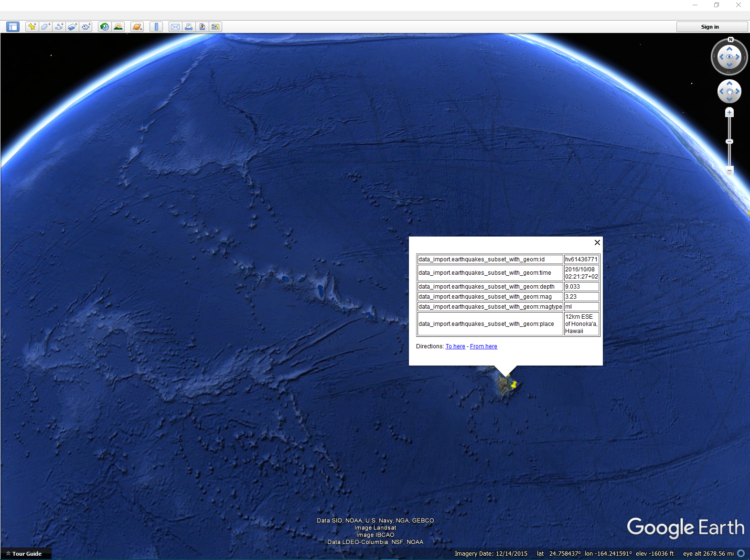Click the elevation readout -16036 ft
The height and width of the screenshot is (560, 750).
tap(661, 554)
